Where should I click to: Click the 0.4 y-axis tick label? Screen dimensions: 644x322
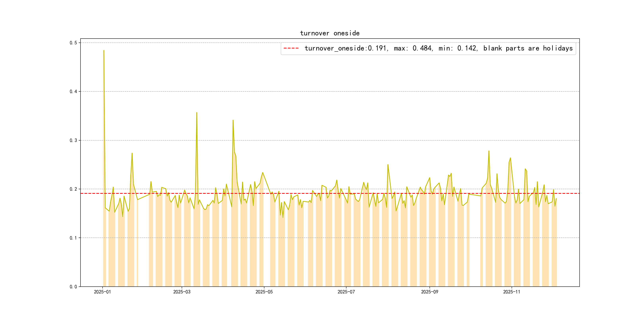click(x=73, y=91)
